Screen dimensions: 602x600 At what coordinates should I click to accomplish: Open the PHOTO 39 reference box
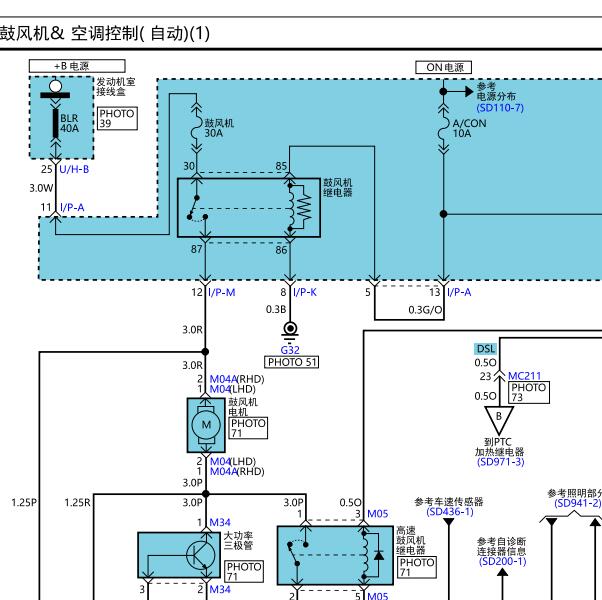[x=117, y=118]
